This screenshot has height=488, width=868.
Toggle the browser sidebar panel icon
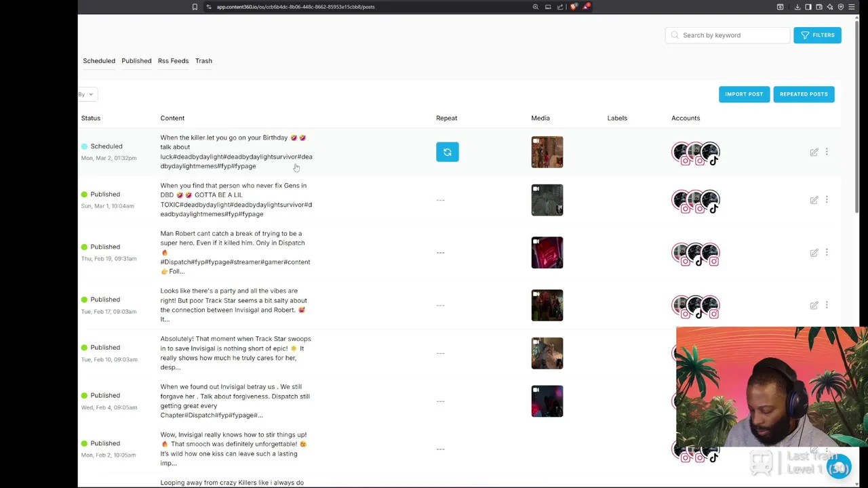(x=808, y=7)
